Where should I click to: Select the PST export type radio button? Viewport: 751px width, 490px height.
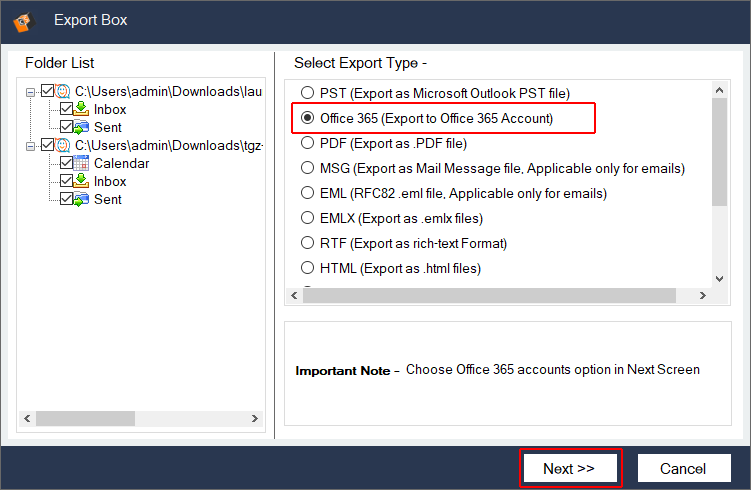pos(308,93)
